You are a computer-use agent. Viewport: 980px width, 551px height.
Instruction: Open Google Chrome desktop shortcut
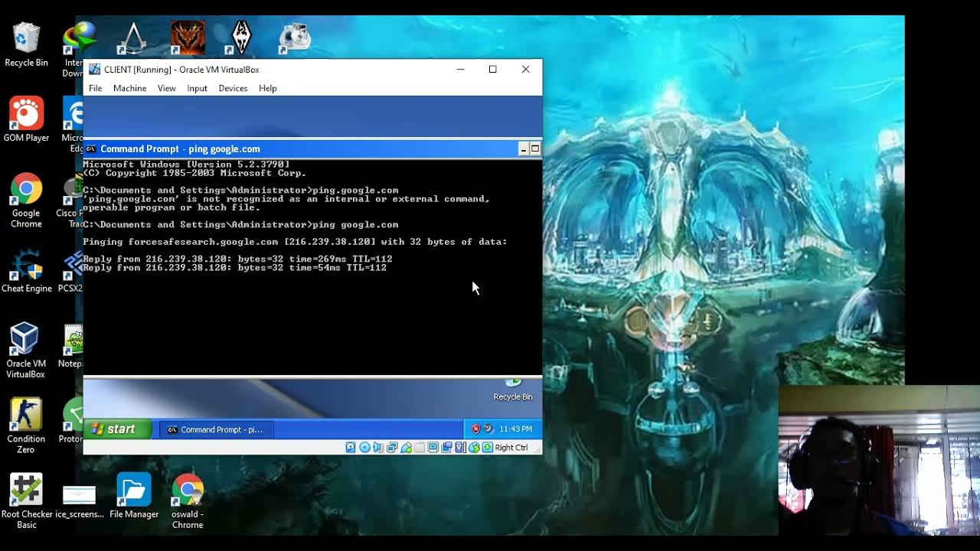pos(26,201)
